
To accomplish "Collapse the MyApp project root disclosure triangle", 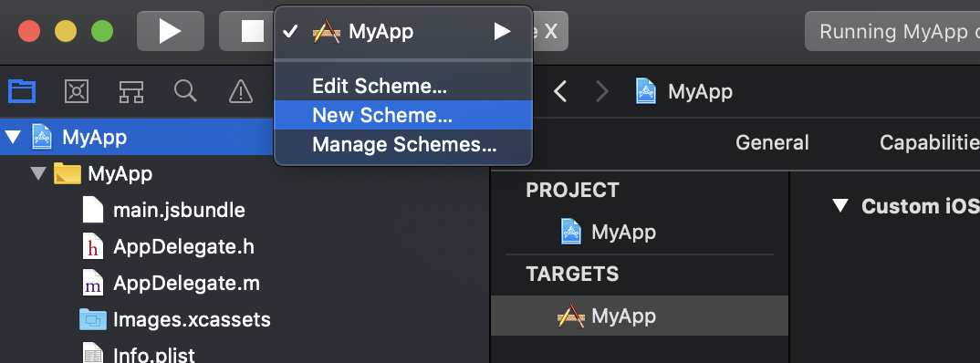I will click(x=13, y=137).
